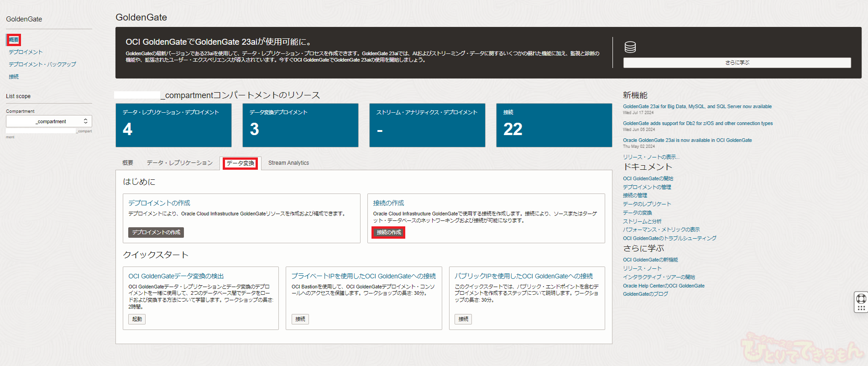Click the 接続の作成 button
Image resolution: width=868 pixels, height=366 pixels.
388,233
